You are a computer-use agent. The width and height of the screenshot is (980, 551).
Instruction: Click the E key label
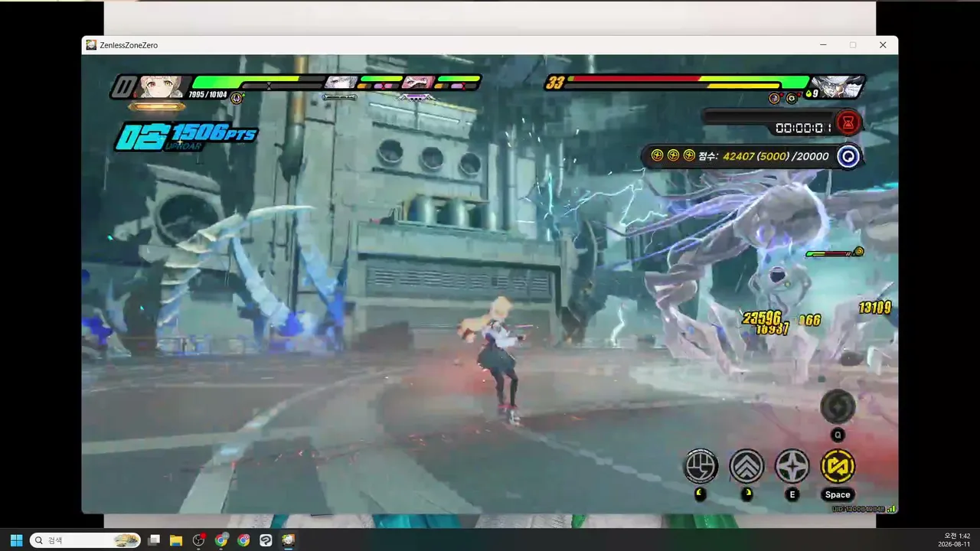point(792,495)
